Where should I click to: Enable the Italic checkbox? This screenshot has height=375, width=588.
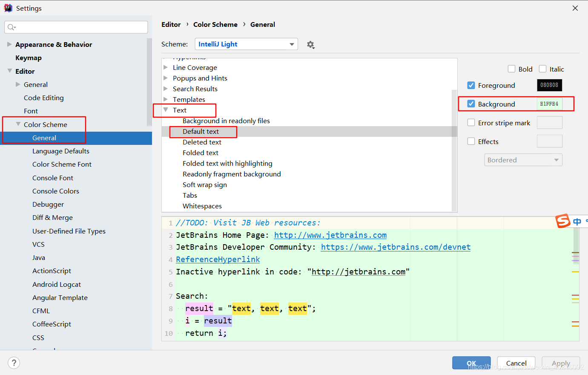[x=543, y=69]
